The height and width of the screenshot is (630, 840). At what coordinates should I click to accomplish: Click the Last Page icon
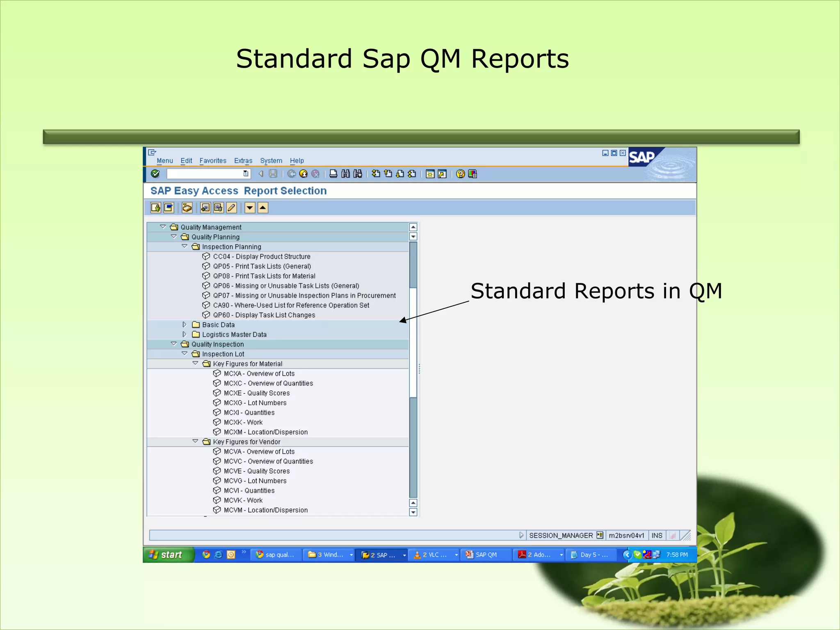412,174
